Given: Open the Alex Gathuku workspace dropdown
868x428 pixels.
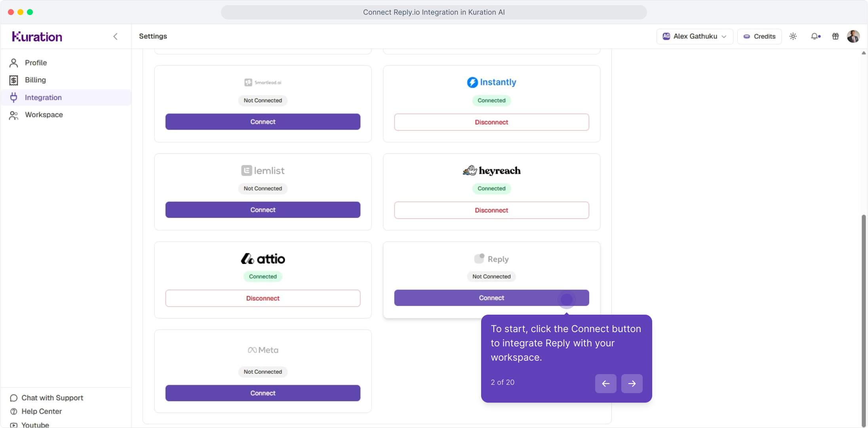Looking at the screenshot, I should pyautogui.click(x=695, y=36).
